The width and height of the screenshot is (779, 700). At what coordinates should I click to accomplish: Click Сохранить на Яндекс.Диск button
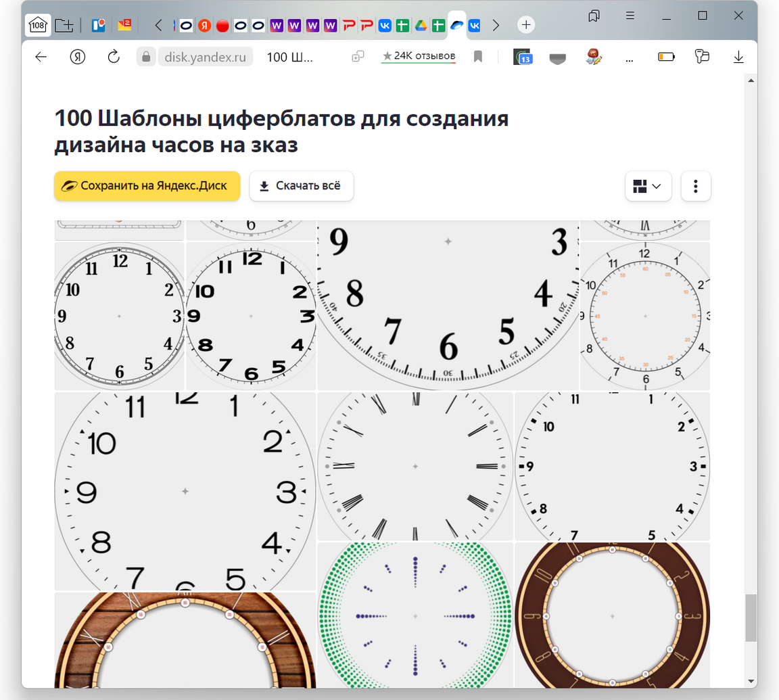(147, 186)
